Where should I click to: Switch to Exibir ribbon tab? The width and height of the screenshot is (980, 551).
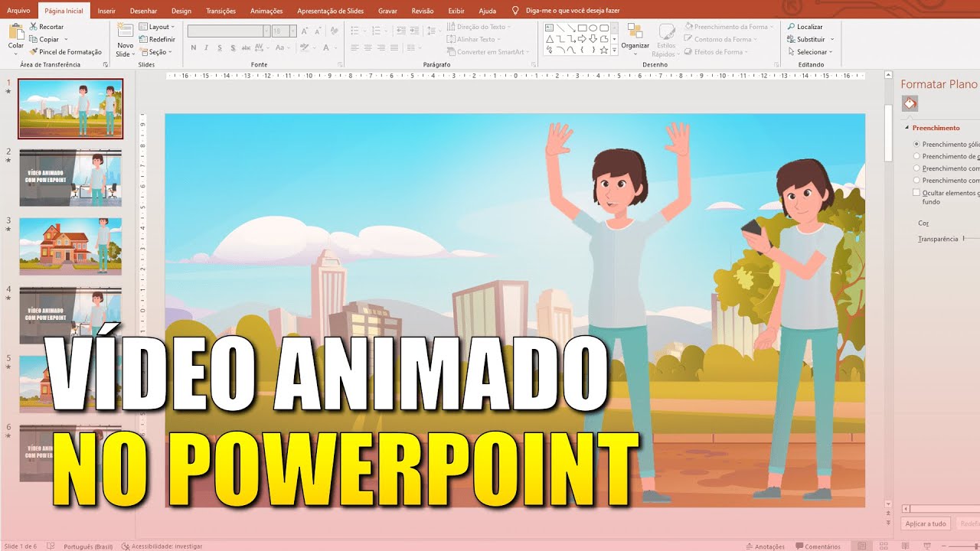pyautogui.click(x=456, y=11)
